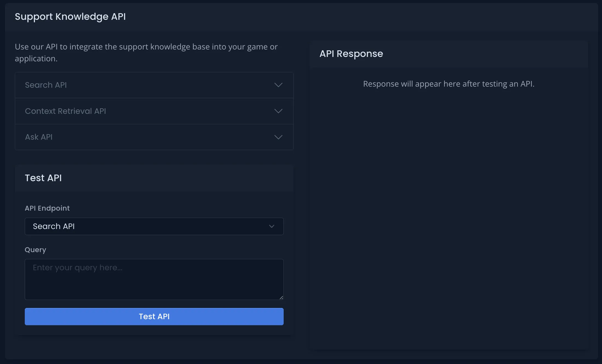This screenshot has width=602, height=364.
Task: Expand the Search API accordion chevron
Action: [x=278, y=85]
